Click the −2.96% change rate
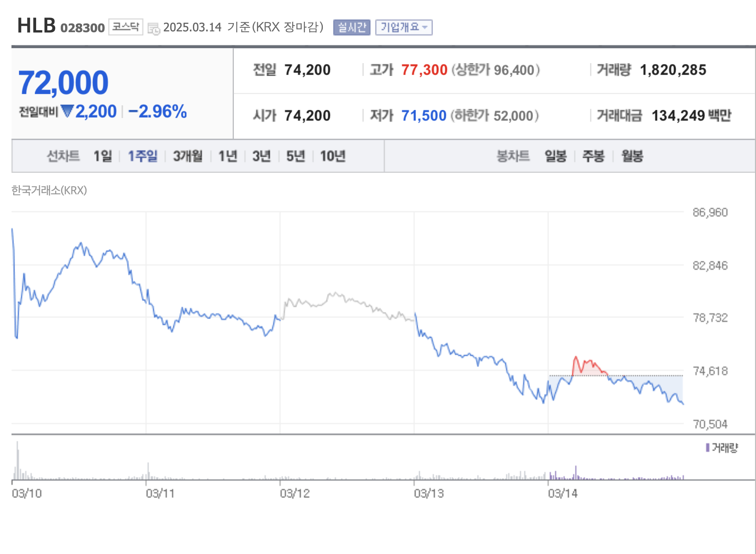Viewport: 756px width, 554px height. click(157, 111)
